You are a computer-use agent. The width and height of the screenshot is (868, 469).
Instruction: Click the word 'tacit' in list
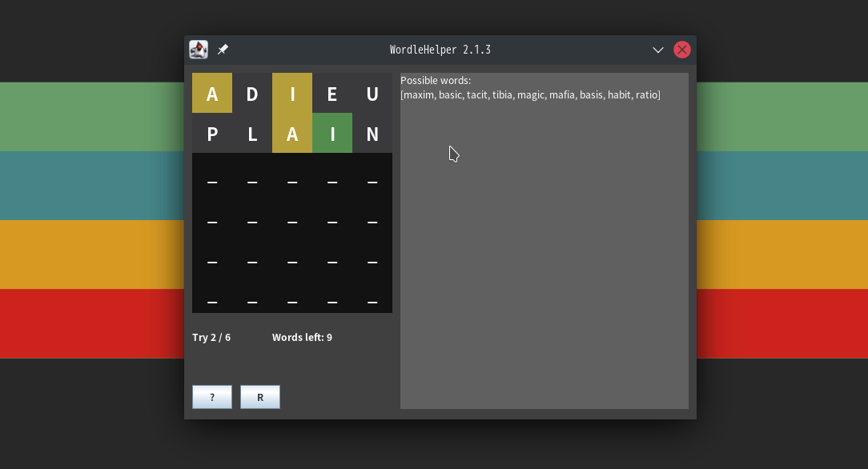pyautogui.click(x=477, y=95)
